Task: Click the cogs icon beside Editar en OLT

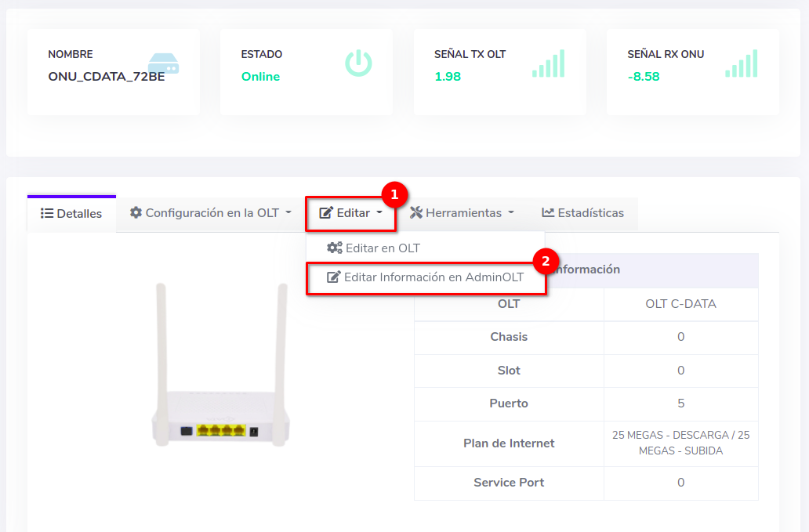Action: tap(335, 248)
